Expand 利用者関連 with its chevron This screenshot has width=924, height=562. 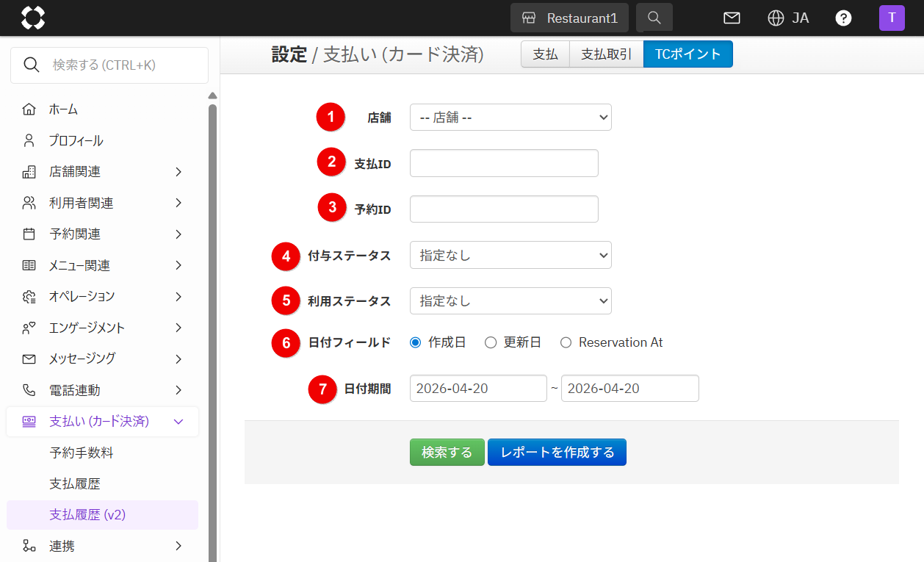(178, 203)
